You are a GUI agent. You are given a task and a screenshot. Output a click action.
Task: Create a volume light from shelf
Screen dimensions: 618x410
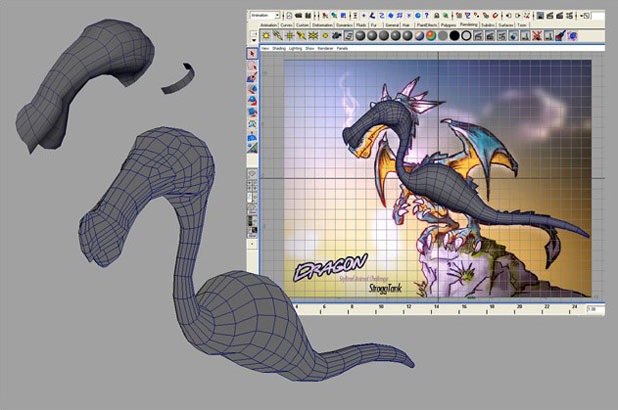(x=325, y=36)
